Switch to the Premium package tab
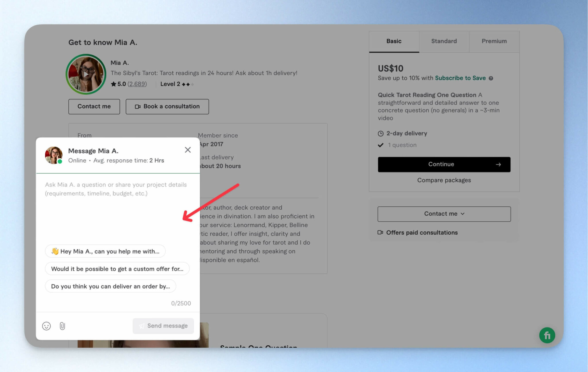This screenshot has width=588, height=372. pyautogui.click(x=494, y=41)
